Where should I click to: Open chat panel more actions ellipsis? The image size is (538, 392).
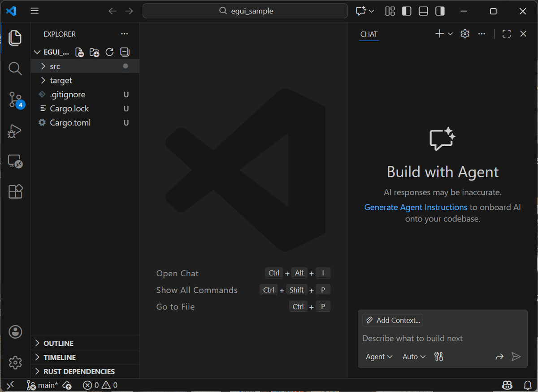(482, 34)
